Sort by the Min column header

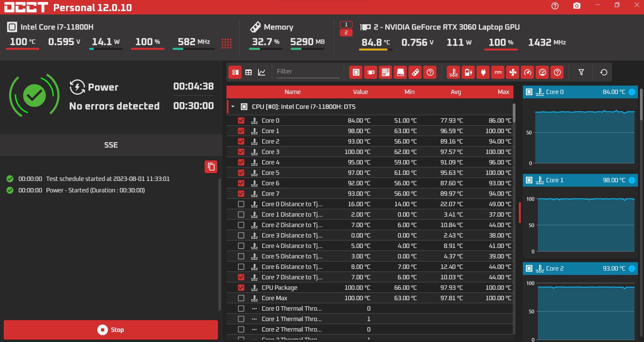tap(409, 92)
